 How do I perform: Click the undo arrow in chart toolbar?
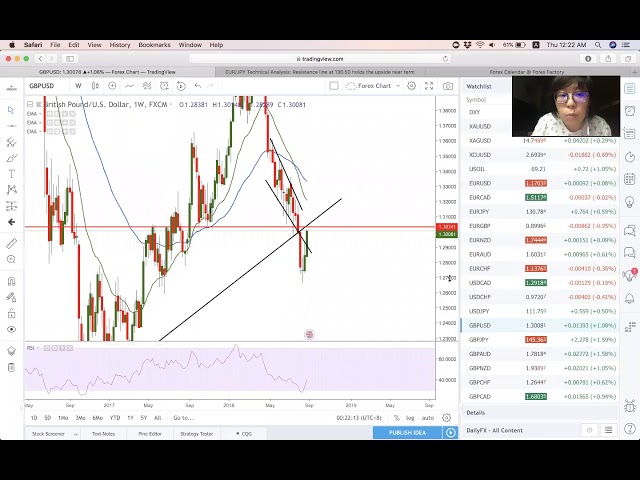(x=197, y=86)
